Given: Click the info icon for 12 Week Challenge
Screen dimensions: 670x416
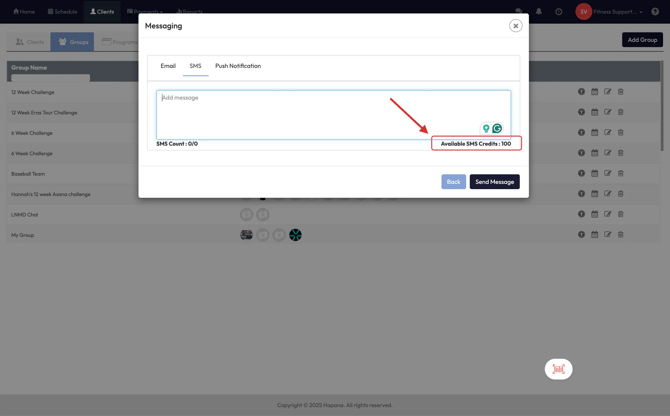Looking at the screenshot, I should click(581, 92).
